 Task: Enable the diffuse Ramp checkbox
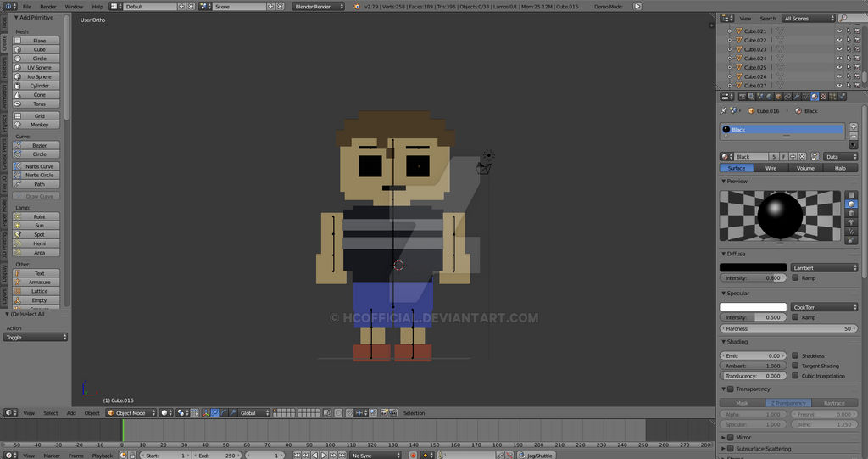pyautogui.click(x=795, y=277)
